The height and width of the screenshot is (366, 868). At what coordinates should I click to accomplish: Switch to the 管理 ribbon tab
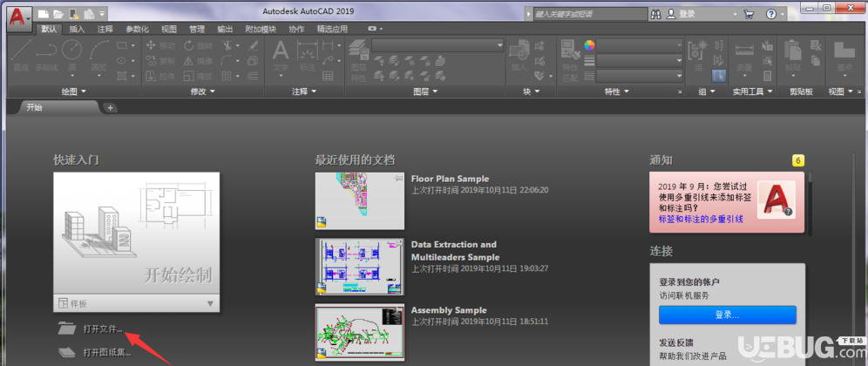(197, 29)
